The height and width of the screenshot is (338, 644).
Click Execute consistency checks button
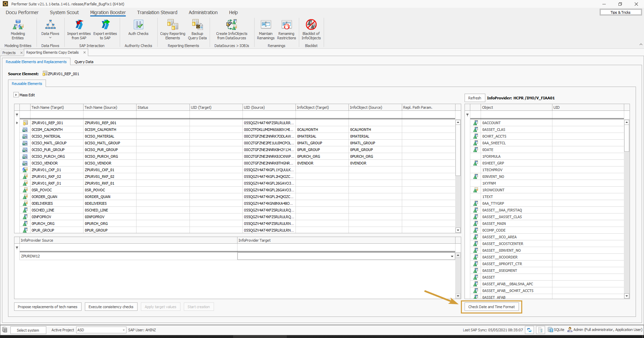click(x=111, y=307)
